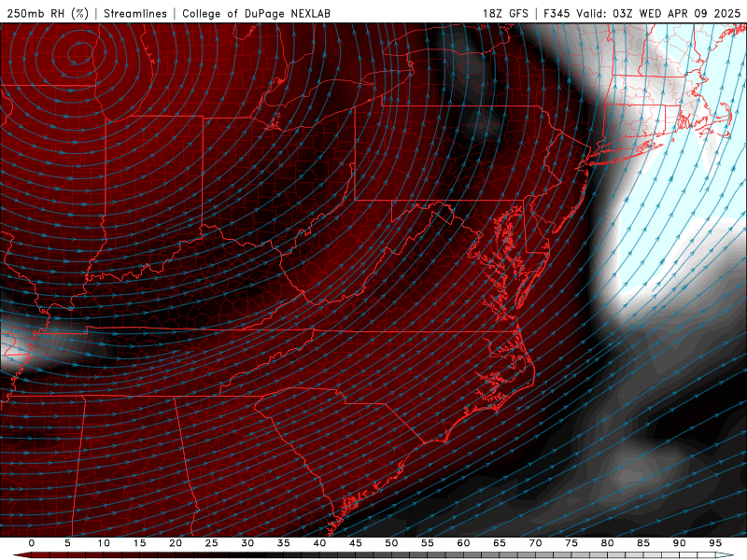The image size is (747, 560).
Task: Click the colorbar label "75"
Action: [x=571, y=543]
